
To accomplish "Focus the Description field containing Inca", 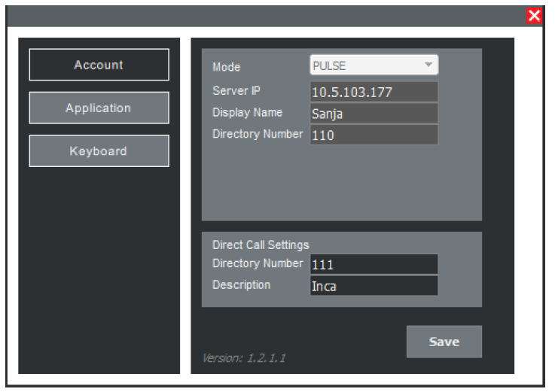I will (374, 286).
